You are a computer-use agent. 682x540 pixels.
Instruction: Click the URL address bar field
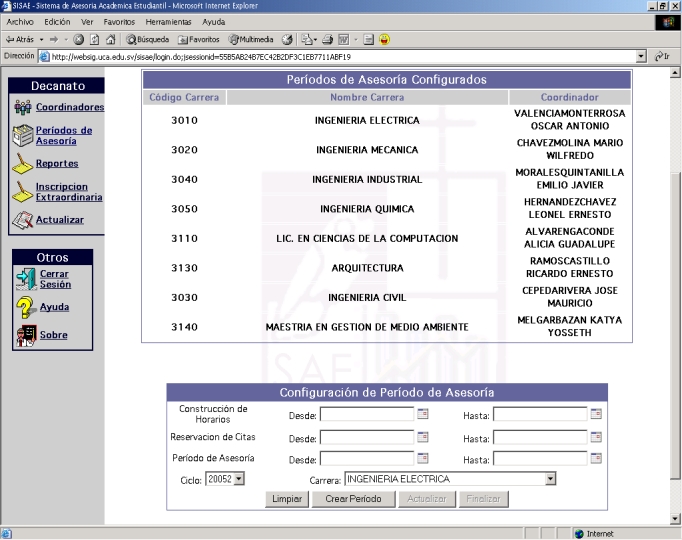(337, 57)
